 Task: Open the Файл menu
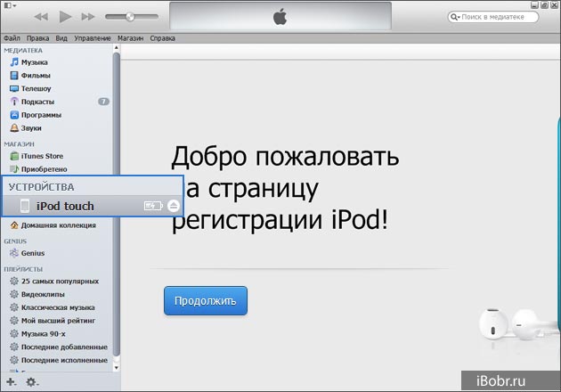[x=12, y=38]
